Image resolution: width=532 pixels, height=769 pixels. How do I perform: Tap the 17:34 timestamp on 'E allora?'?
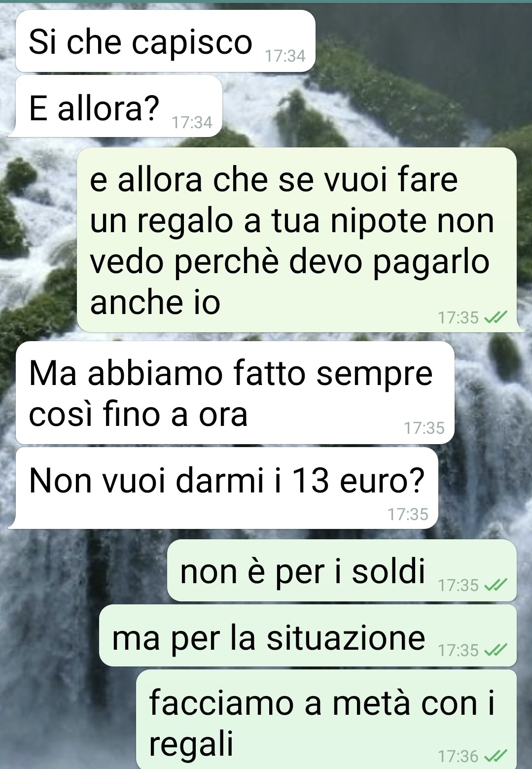[x=192, y=122]
